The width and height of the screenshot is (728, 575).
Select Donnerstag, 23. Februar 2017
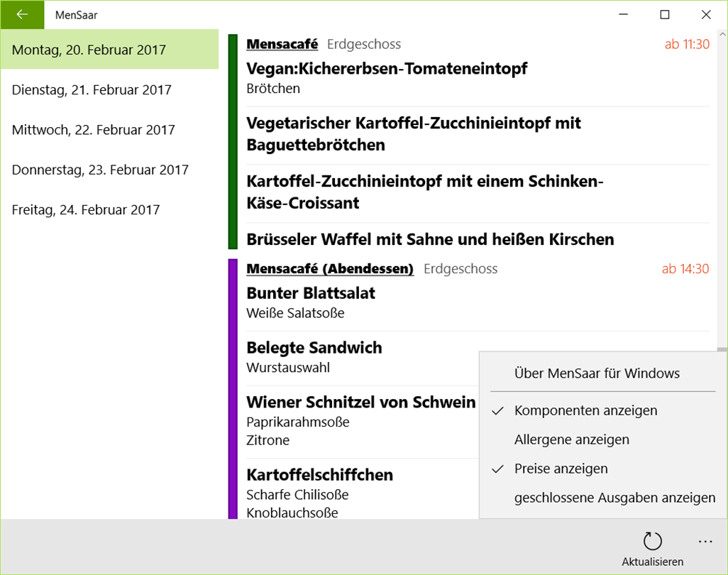pos(100,170)
